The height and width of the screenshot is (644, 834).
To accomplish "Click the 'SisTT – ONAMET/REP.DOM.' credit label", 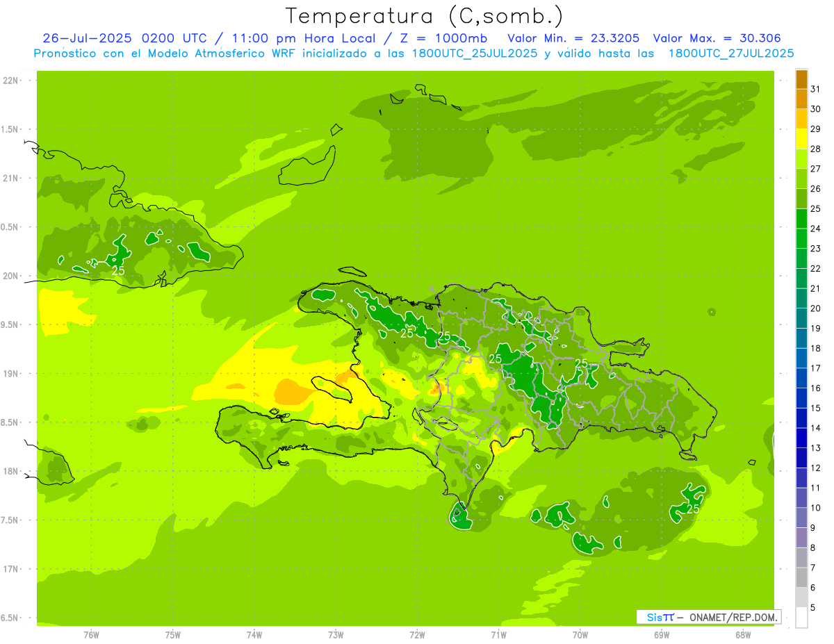I will [x=709, y=617].
